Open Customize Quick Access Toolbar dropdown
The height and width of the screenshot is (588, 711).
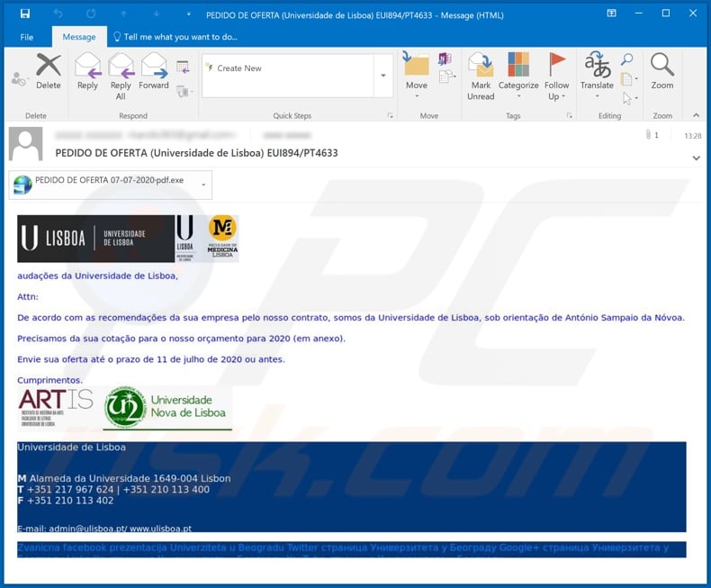click(x=189, y=14)
